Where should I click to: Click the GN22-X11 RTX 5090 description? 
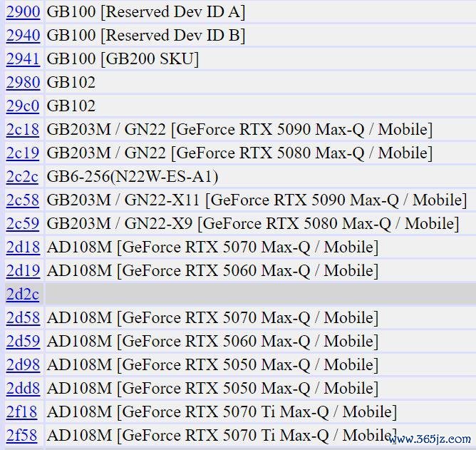[257, 200]
